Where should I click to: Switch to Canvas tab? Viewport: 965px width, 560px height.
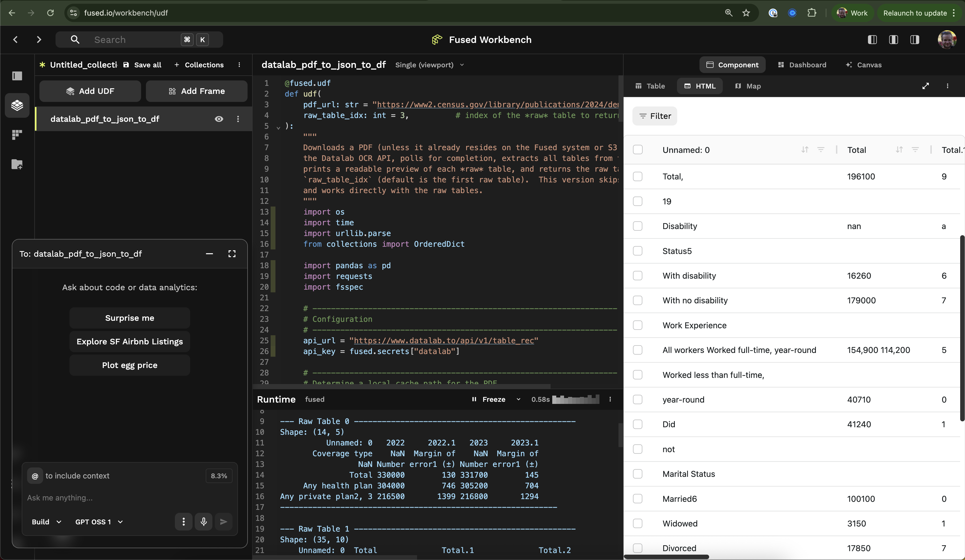[864, 65]
